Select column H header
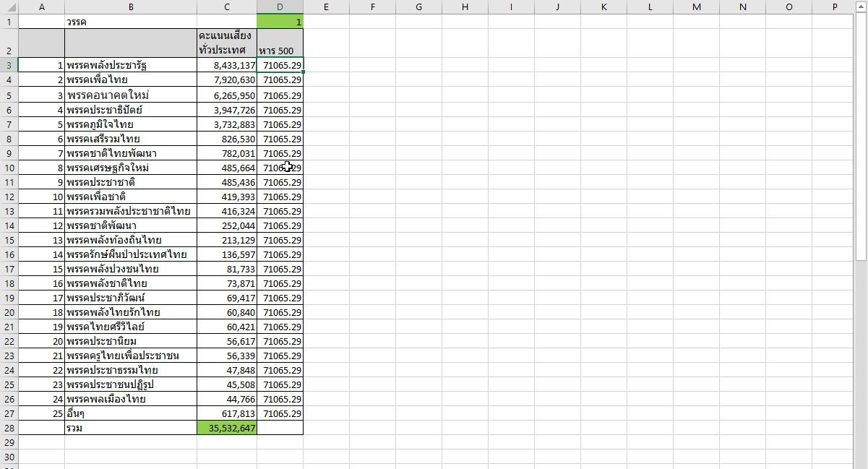 click(x=465, y=7)
